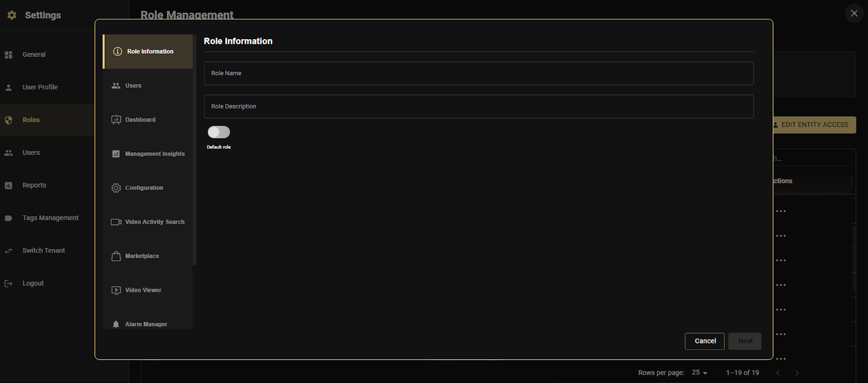Click the Marketplace shopping bag icon

(116, 256)
